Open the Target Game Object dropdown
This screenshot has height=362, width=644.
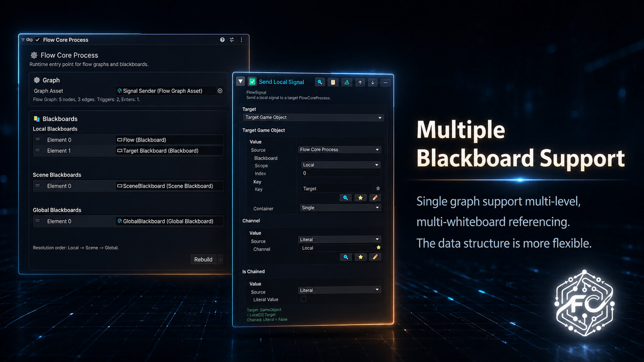tap(313, 117)
